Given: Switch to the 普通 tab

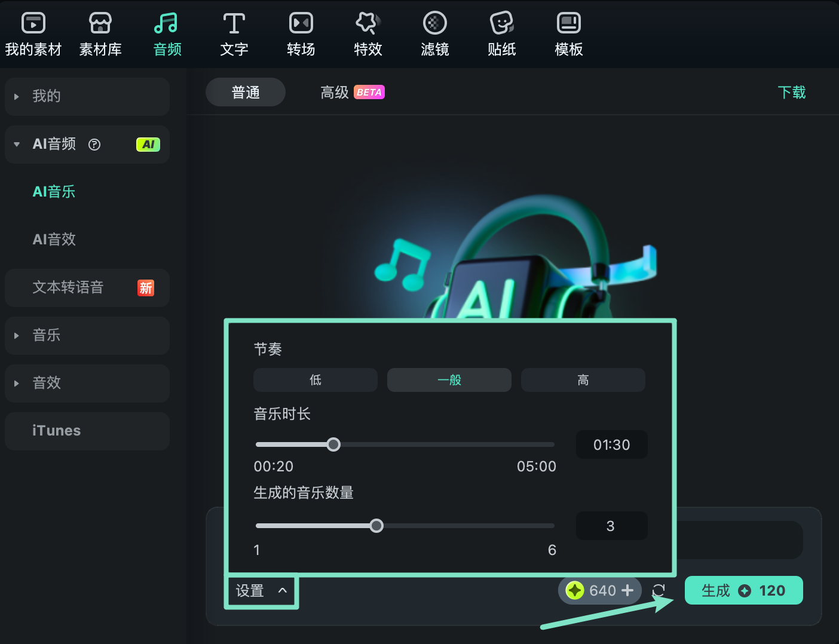Looking at the screenshot, I should click(x=245, y=92).
